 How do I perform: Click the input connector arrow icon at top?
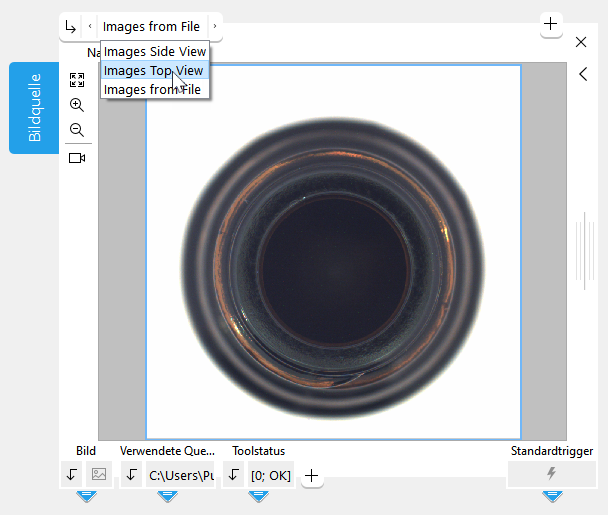point(70,27)
